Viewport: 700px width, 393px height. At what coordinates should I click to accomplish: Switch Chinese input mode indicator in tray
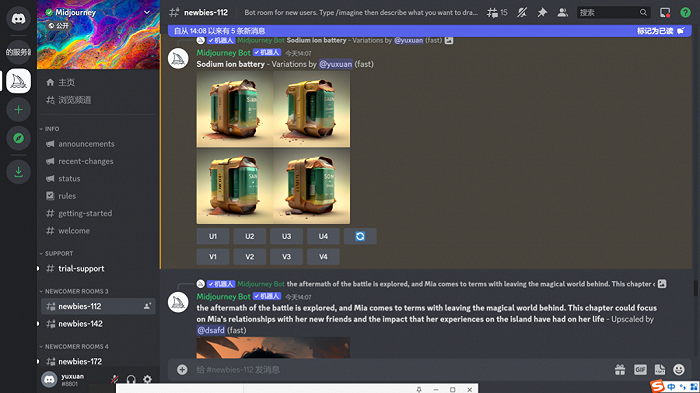point(671,387)
